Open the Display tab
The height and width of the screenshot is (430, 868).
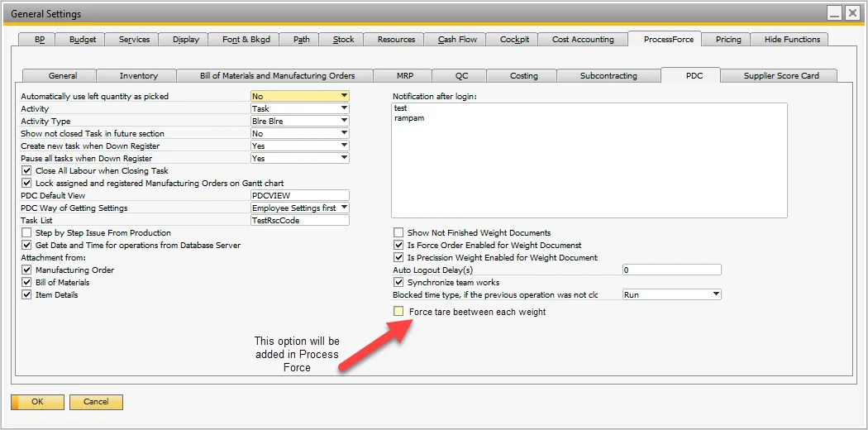tap(184, 40)
